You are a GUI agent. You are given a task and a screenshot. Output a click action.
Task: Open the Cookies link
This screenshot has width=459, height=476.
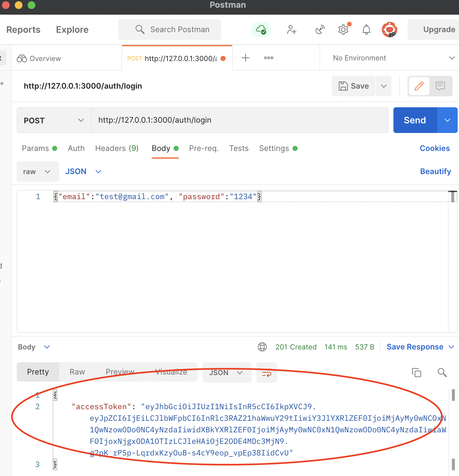pos(435,148)
